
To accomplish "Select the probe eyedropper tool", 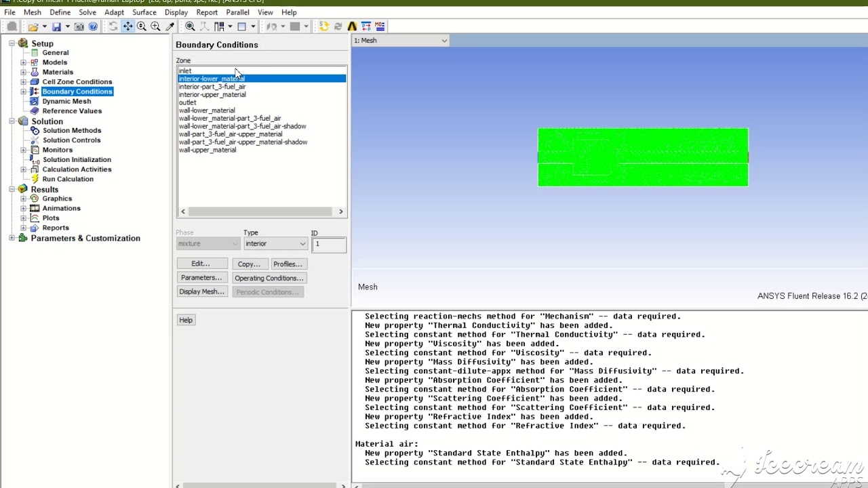I will pos(170,26).
